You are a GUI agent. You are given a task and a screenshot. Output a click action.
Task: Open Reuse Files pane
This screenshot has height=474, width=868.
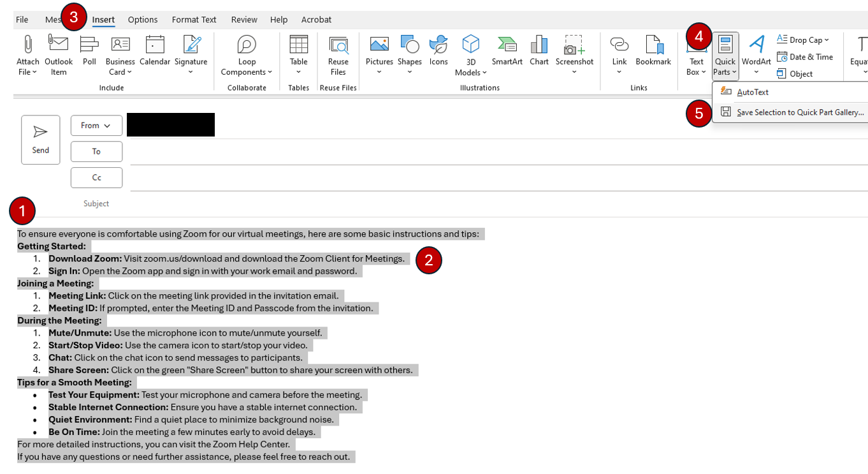[x=338, y=55]
